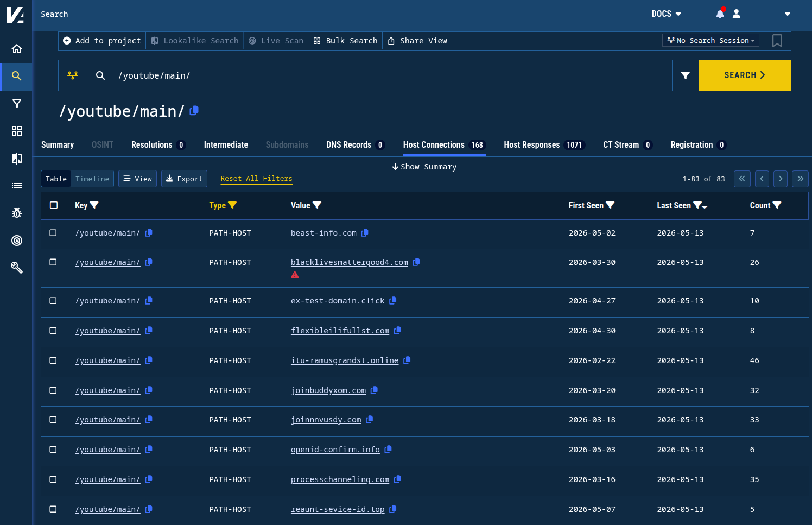
Task: Click Share View
Action: (417, 41)
